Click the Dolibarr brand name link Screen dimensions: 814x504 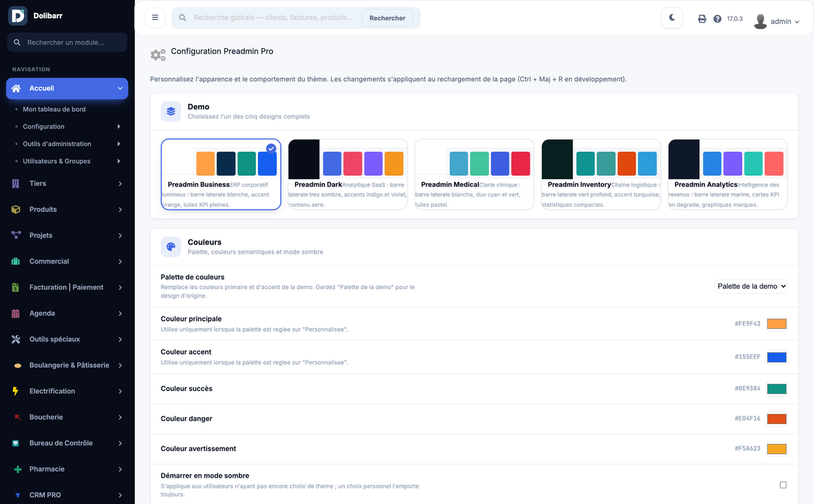tap(47, 16)
